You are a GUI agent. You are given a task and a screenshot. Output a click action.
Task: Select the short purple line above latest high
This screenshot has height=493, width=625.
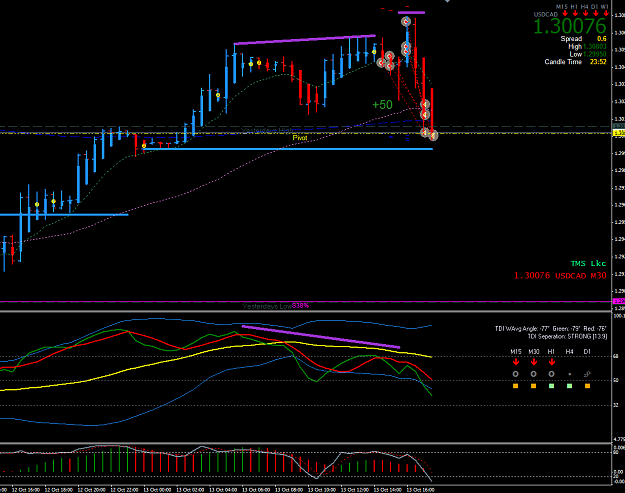coord(411,13)
